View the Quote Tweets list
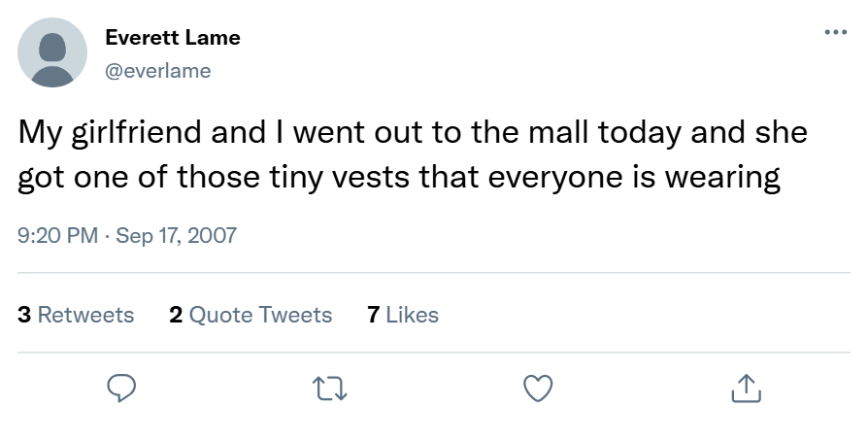The width and height of the screenshot is (868, 441). click(260, 315)
